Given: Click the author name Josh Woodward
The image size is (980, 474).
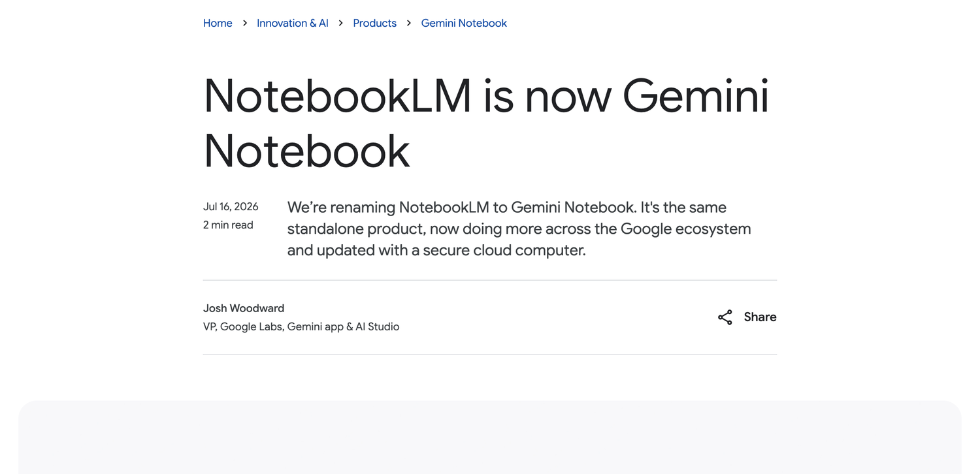Looking at the screenshot, I should pyautogui.click(x=244, y=308).
